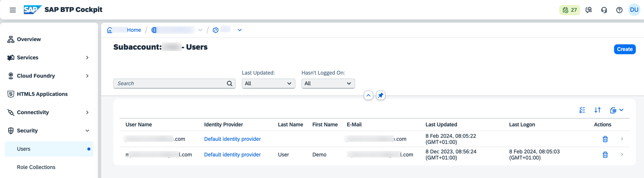
Task: Go to Home in breadcrumb
Action: pyautogui.click(x=134, y=30)
